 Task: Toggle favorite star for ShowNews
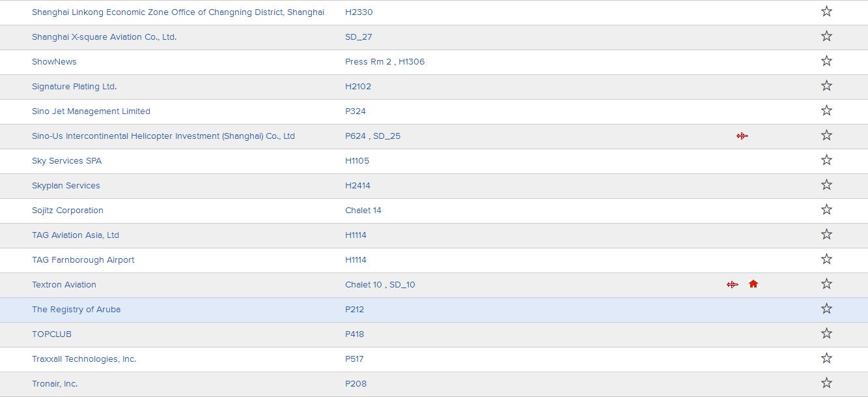coord(826,61)
